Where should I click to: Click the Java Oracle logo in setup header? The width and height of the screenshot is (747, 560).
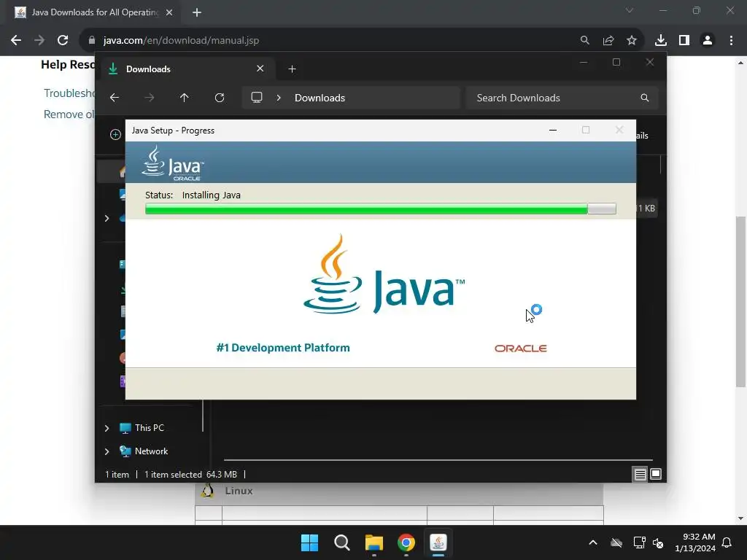[x=172, y=163]
